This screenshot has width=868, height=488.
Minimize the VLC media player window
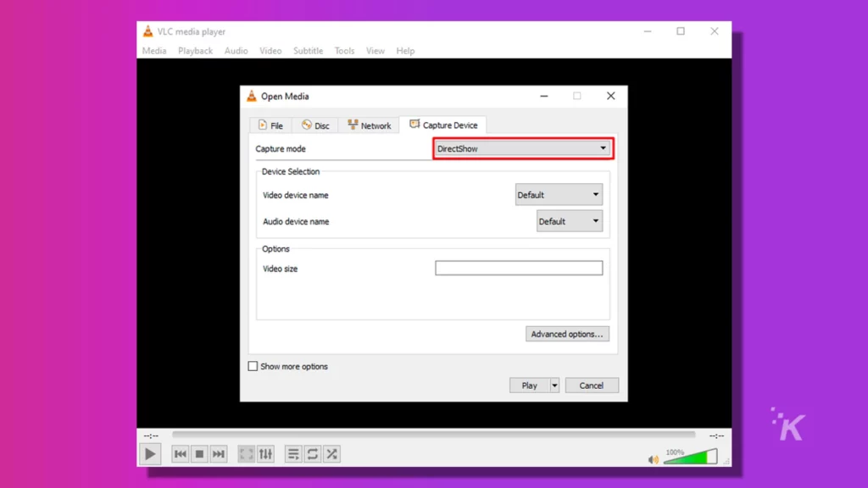pyautogui.click(x=648, y=31)
